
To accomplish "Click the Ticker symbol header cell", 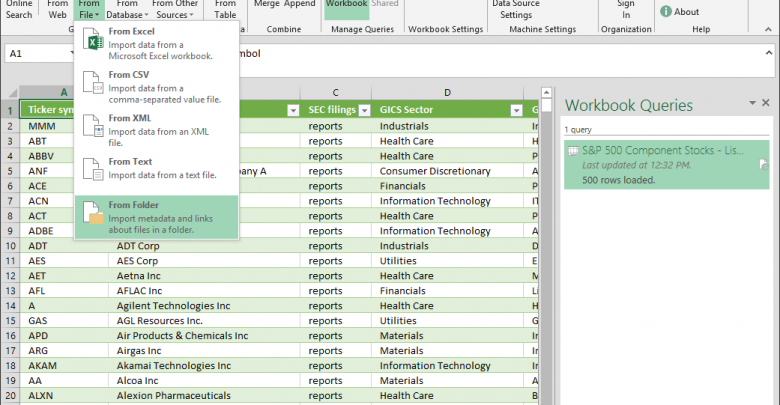I will click(x=47, y=110).
